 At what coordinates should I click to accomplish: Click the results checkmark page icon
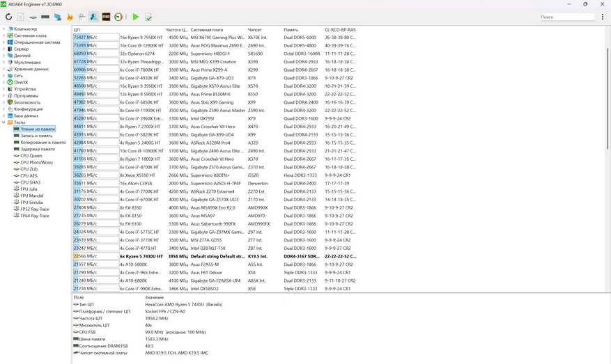(148, 17)
